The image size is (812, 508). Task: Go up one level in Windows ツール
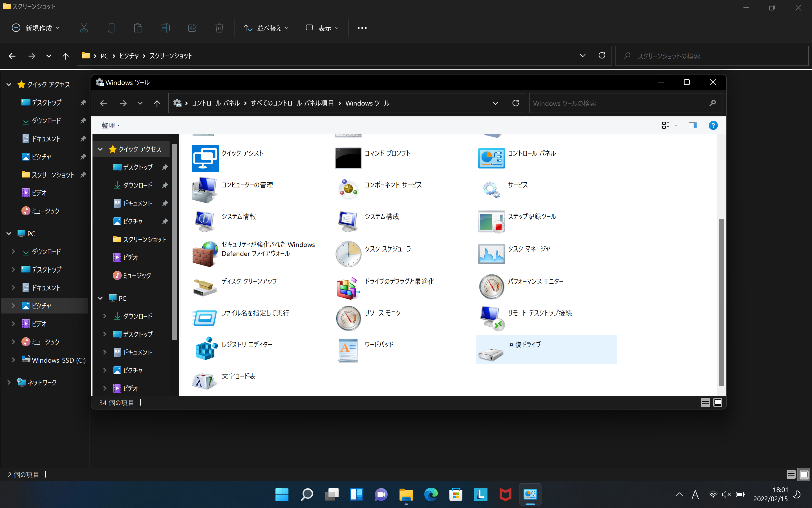pyautogui.click(x=157, y=103)
